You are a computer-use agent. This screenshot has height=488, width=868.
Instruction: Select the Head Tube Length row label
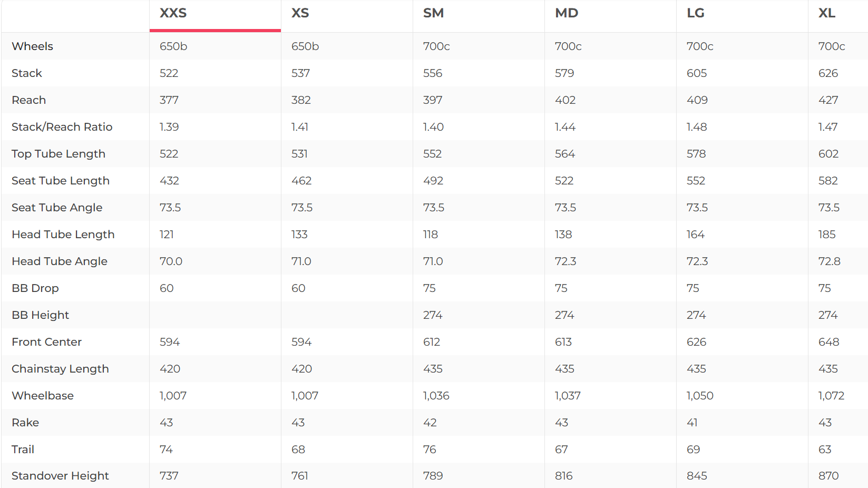pyautogui.click(x=63, y=235)
